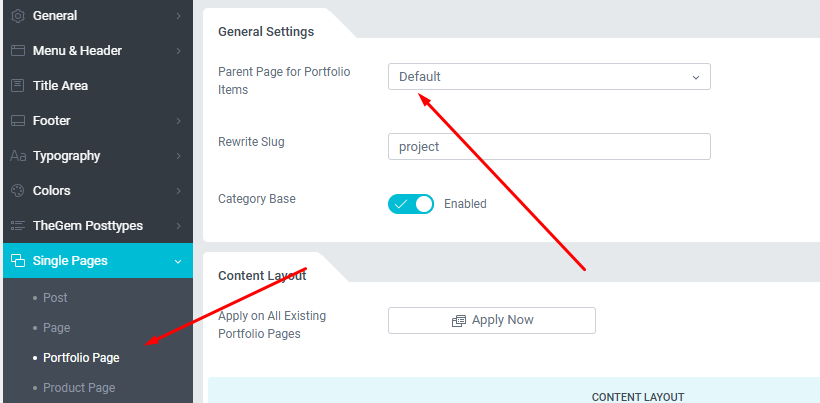Click the Menu & Header icon
Screen dimensions: 820x403
click(x=18, y=51)
